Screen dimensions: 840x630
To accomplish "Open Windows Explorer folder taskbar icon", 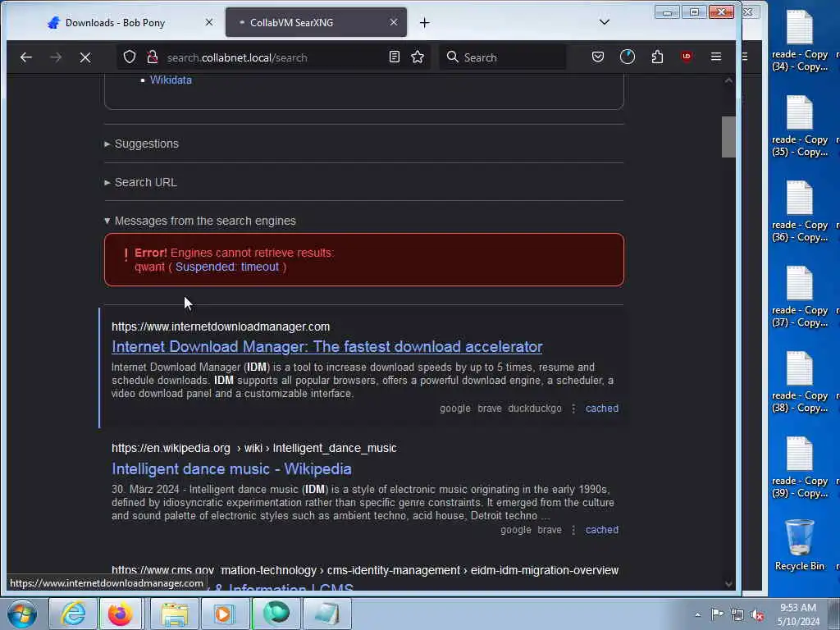I will (x=174, y=614).
